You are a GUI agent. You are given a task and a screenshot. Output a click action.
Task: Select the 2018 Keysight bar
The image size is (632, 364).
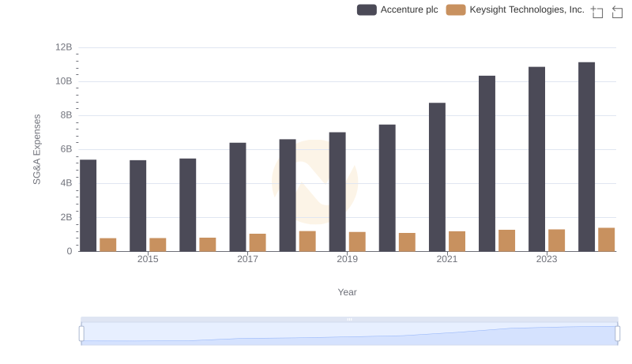click(307, 241)
